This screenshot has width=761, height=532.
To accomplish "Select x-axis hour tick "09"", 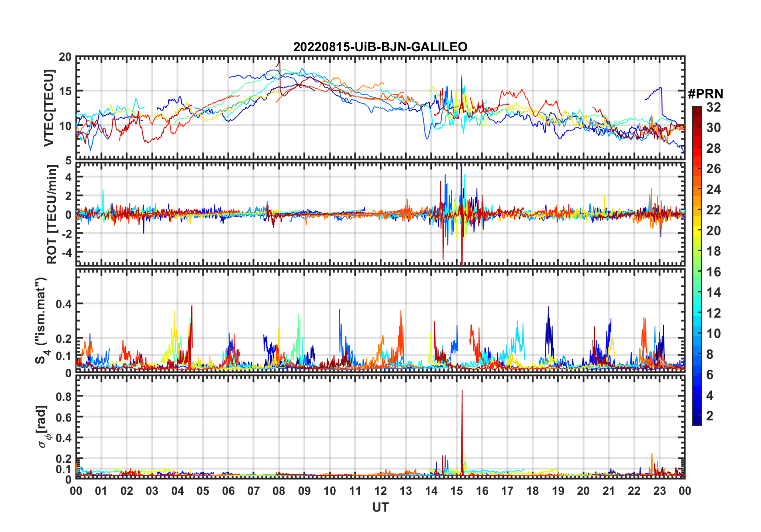I will pyautogui.click(x=304, y=491).
